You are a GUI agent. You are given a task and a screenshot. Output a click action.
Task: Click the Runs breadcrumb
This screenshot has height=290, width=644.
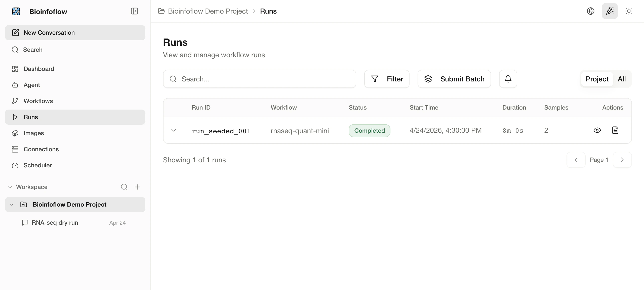[268, 11]
